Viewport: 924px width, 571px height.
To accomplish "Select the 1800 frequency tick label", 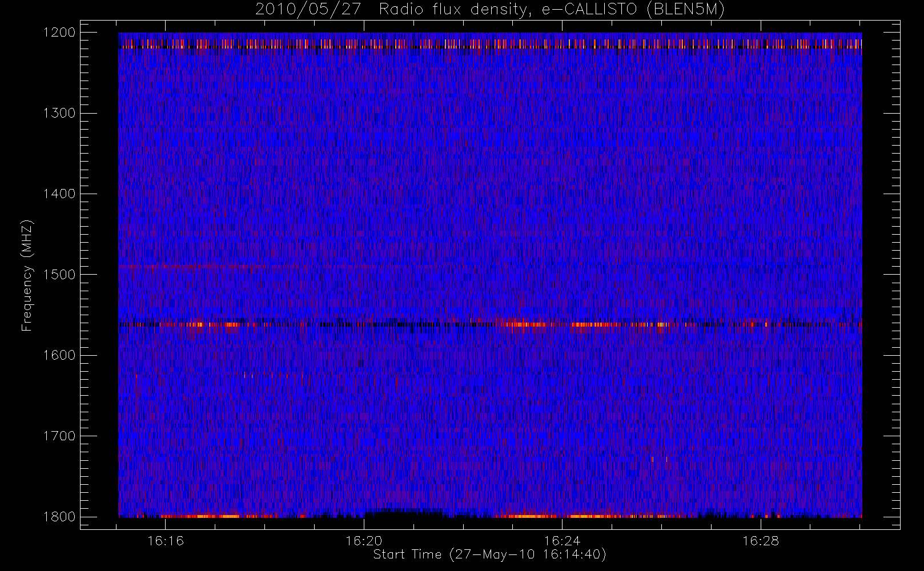I will pyautogui.click(x=59, y=517).
